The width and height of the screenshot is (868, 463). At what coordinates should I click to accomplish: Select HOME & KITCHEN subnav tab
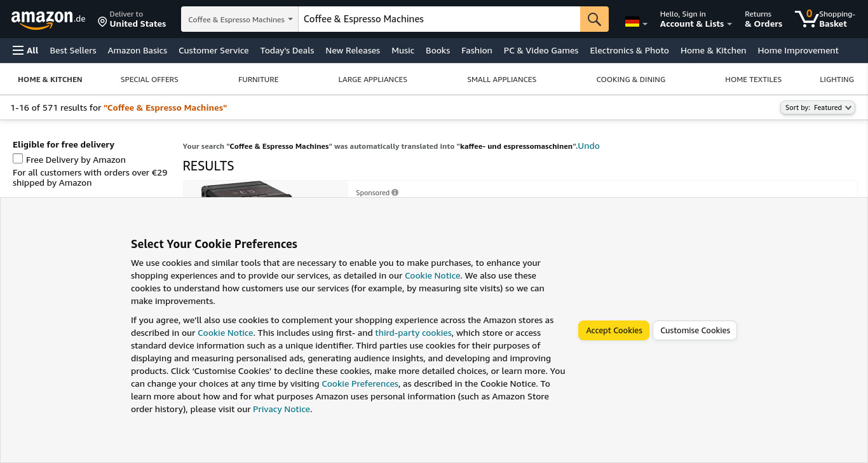[50, 79]
